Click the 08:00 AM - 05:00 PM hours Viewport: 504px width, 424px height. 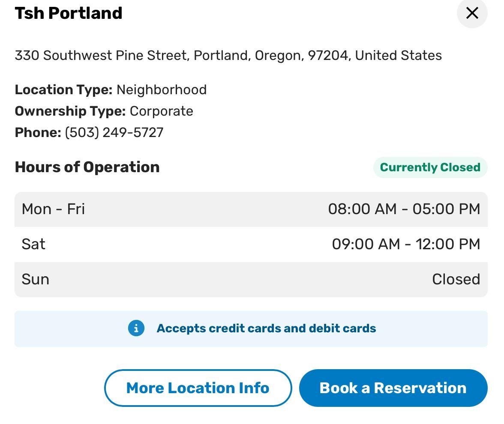coord(404,209)
